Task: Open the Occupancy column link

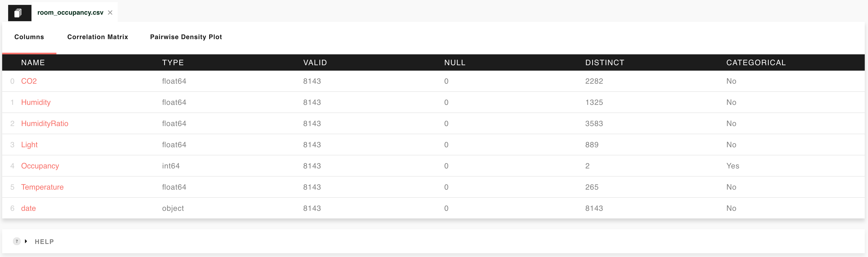Action: tap(40, 166)
